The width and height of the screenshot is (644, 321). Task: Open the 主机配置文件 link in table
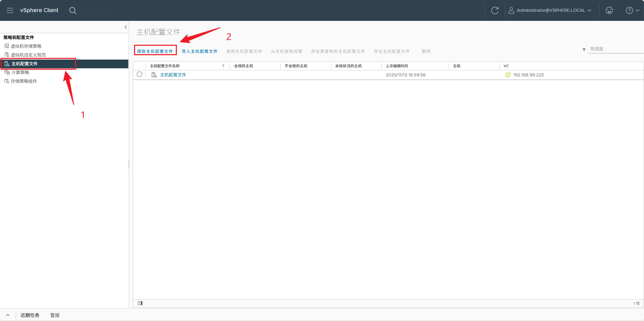pos(173,75)
